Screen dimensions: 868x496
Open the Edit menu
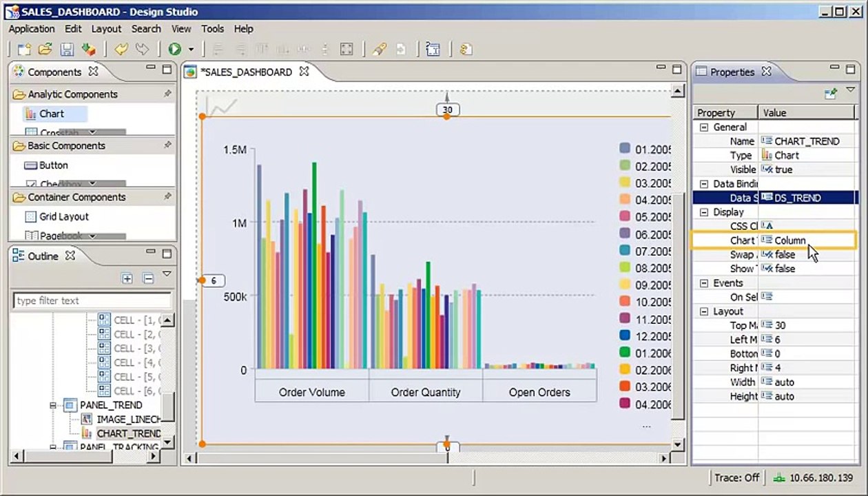click(73, 29)
